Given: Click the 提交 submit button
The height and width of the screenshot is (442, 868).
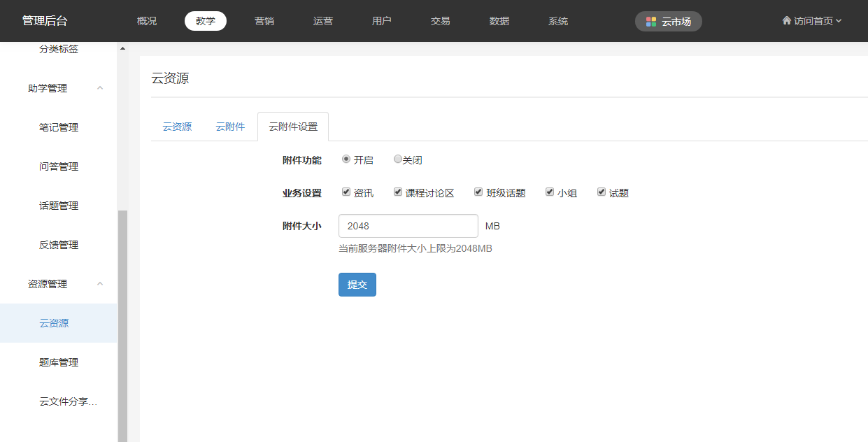Looking at the screenshot, I should click(357, 285).
